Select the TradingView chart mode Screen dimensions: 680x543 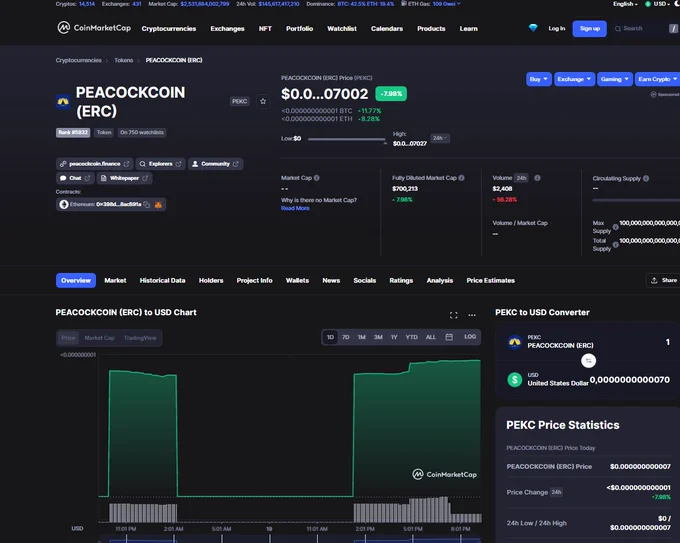[140, 338]
